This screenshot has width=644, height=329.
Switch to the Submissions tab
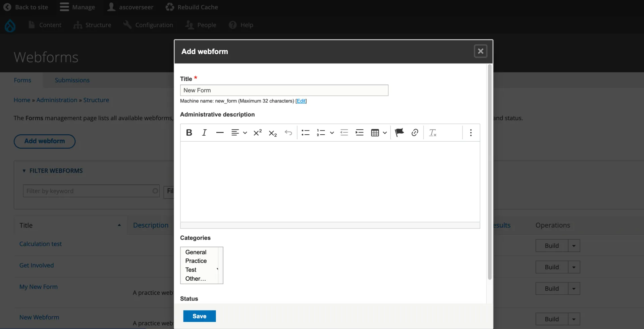point(72,80)
